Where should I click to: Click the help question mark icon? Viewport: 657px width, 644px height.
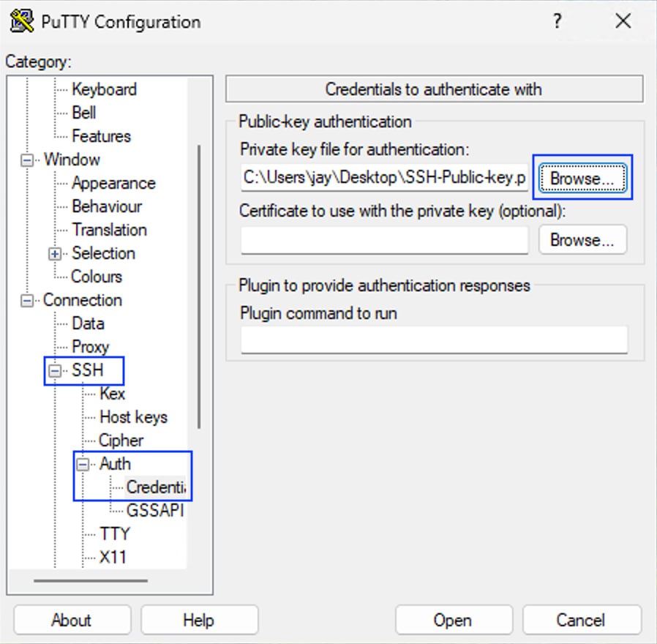tap(557, 21)
